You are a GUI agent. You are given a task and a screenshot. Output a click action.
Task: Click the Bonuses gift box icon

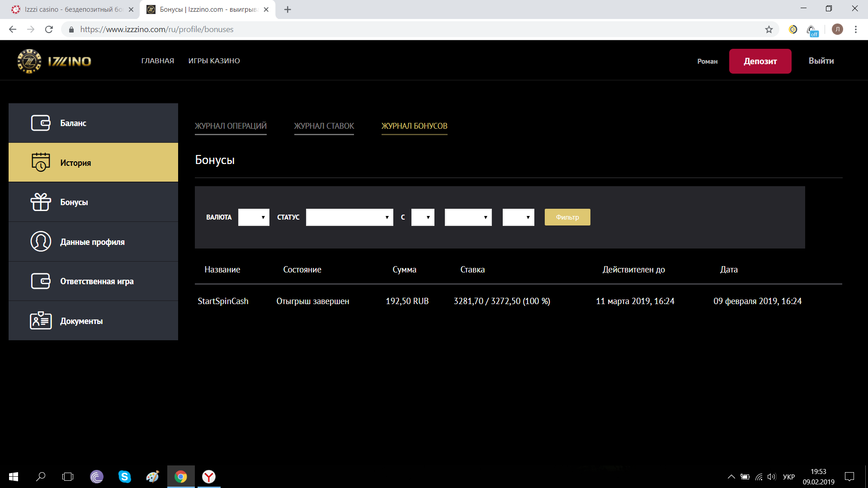(x=41, y=202)
